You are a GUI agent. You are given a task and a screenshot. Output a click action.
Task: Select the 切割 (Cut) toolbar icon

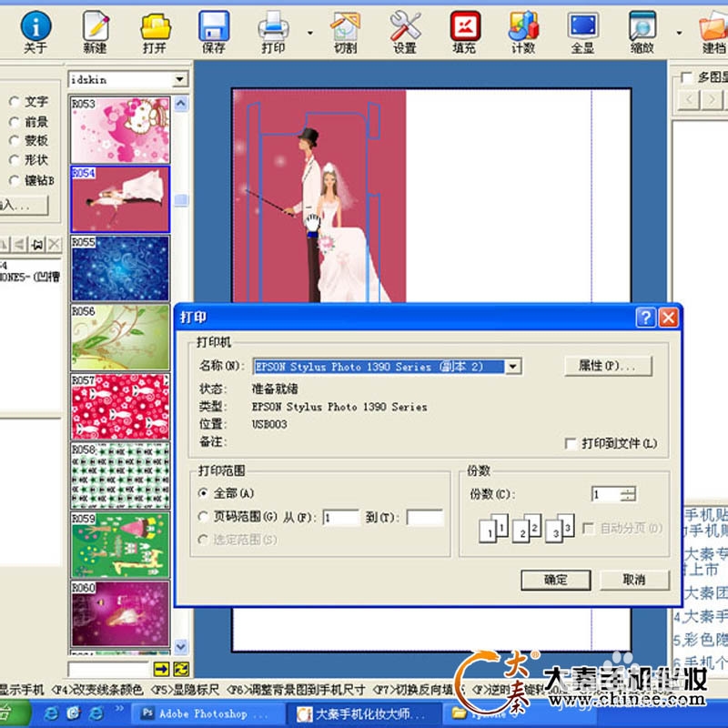[346, 32]
